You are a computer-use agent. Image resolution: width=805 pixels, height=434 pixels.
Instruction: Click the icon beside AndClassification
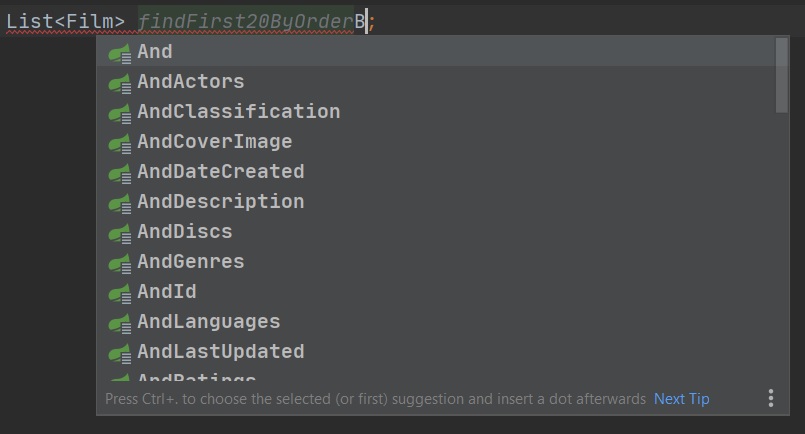(x=120, y=113)
